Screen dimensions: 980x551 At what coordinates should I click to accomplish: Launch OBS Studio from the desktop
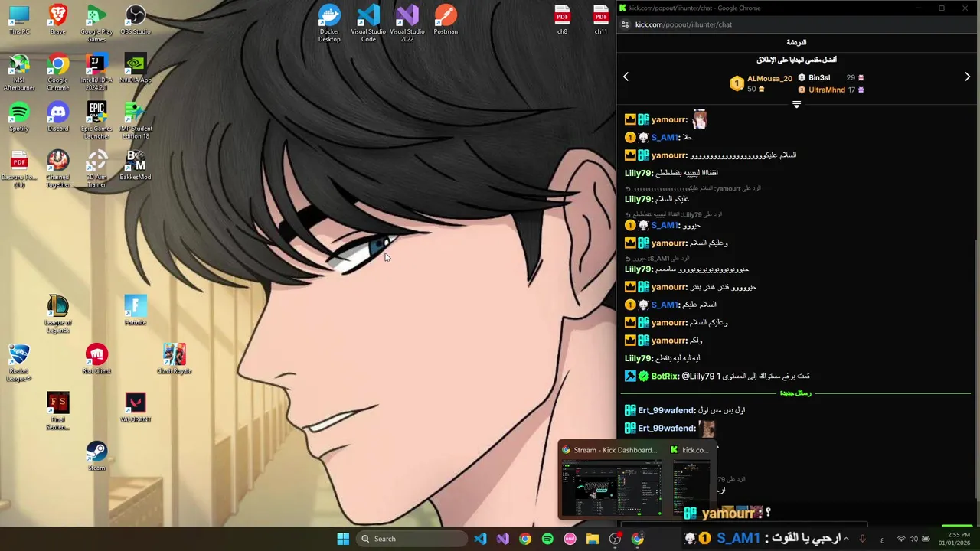tap(136, 20)
